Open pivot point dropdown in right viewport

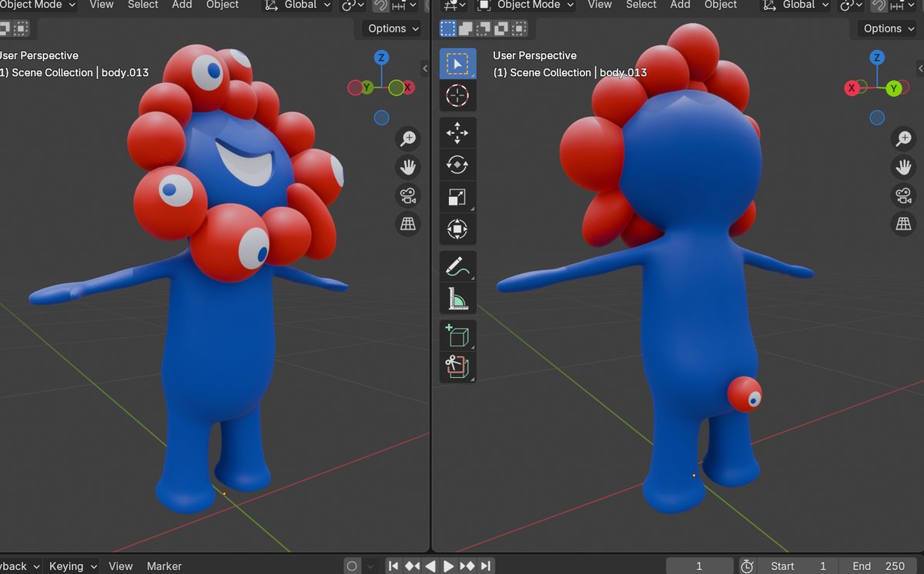851,5
